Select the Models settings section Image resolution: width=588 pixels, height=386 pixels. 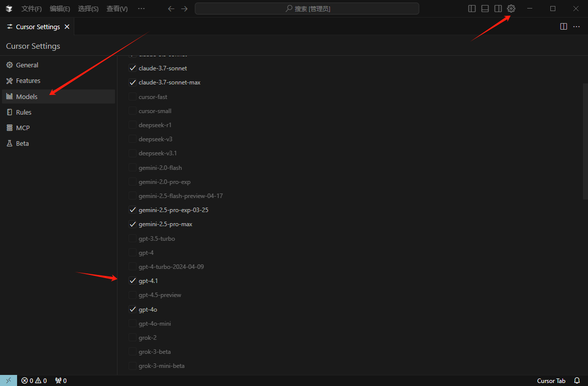pos(59,96)
